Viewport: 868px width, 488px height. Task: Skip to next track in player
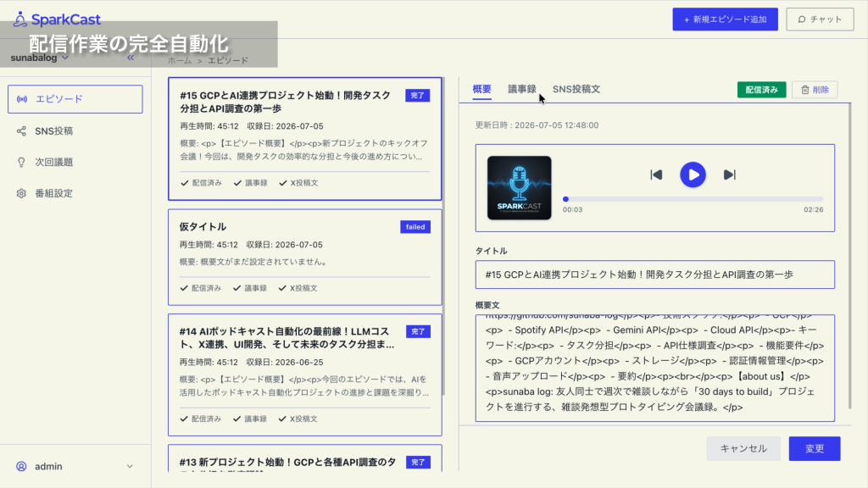pos(730,175)
